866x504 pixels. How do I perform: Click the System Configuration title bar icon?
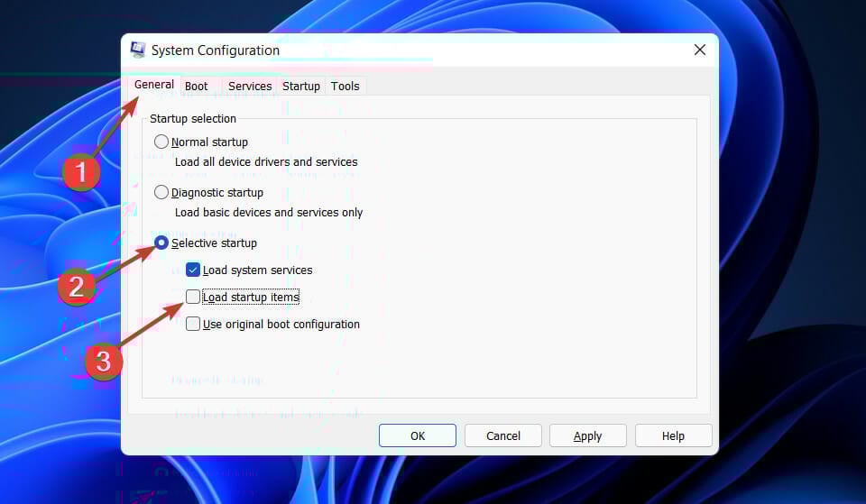coord(137,50)
